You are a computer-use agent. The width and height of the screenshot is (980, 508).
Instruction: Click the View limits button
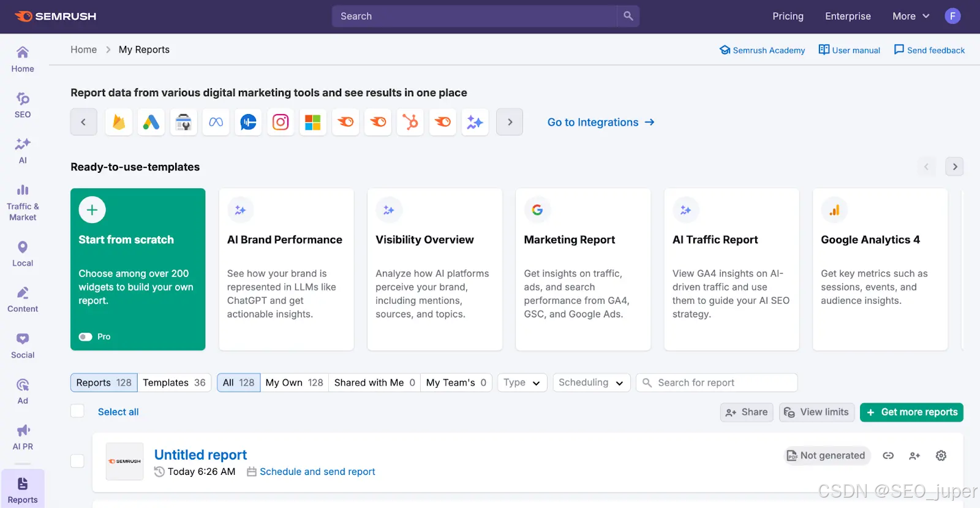tap(817, 412)
